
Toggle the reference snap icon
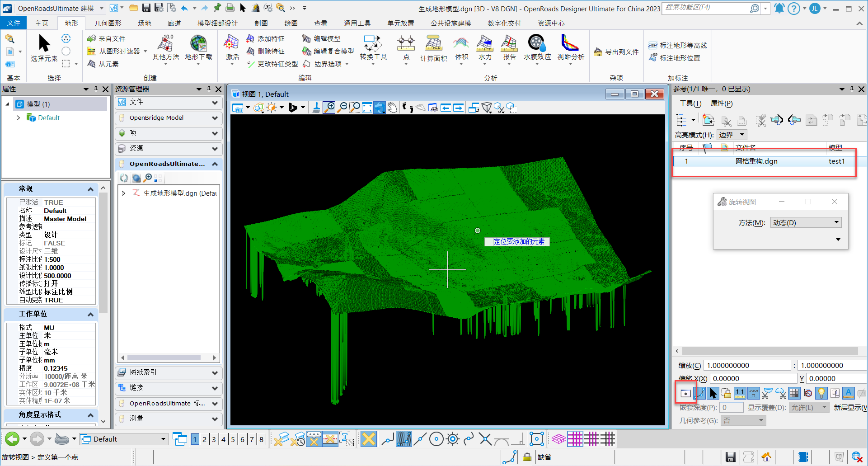tap(699, 393)
